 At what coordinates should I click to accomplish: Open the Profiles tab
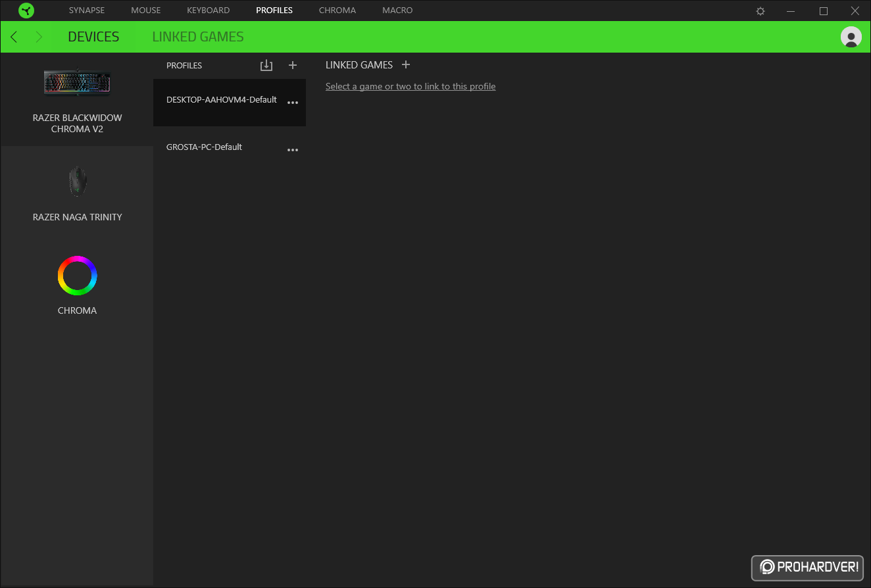pos(274,11)
